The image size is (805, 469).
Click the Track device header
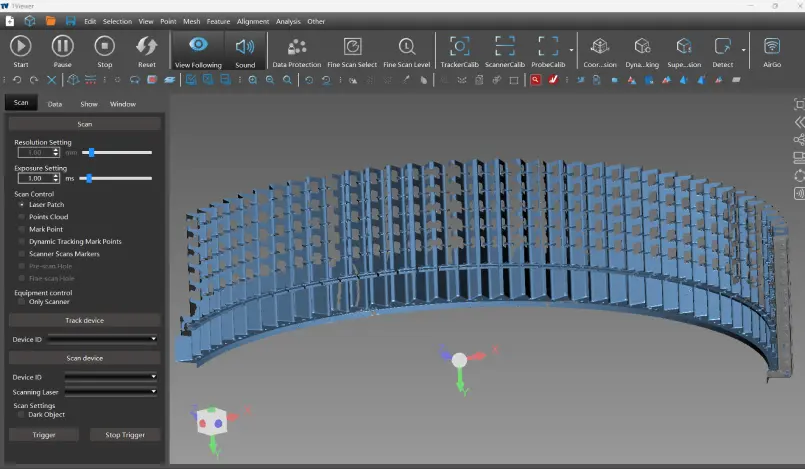[85, 320]
